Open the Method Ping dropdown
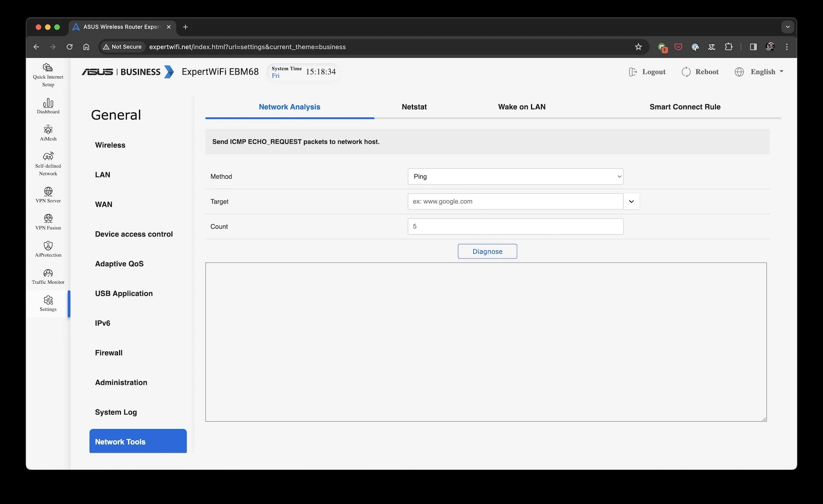The image size is (823, 504). pyautogui.click(x=515, y=177)
